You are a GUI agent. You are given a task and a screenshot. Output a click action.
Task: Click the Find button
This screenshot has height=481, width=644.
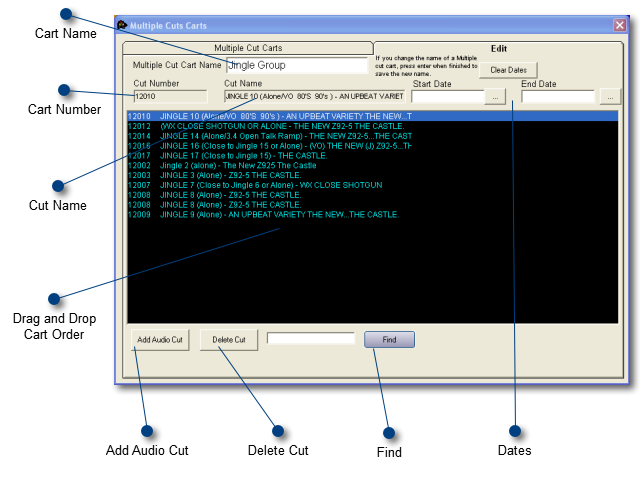tap(389, 340)
